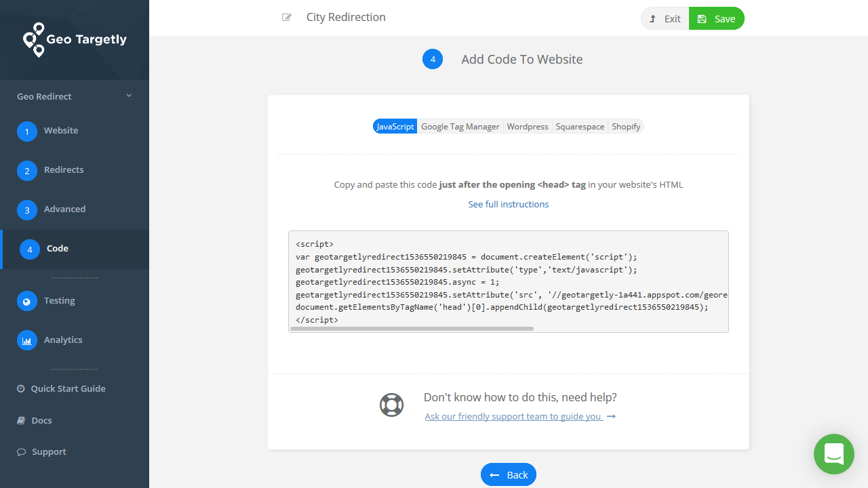Viewport: 868px width, 488px height.
Task: Switch to the Google Tag Manager tab
Action: 460,127
